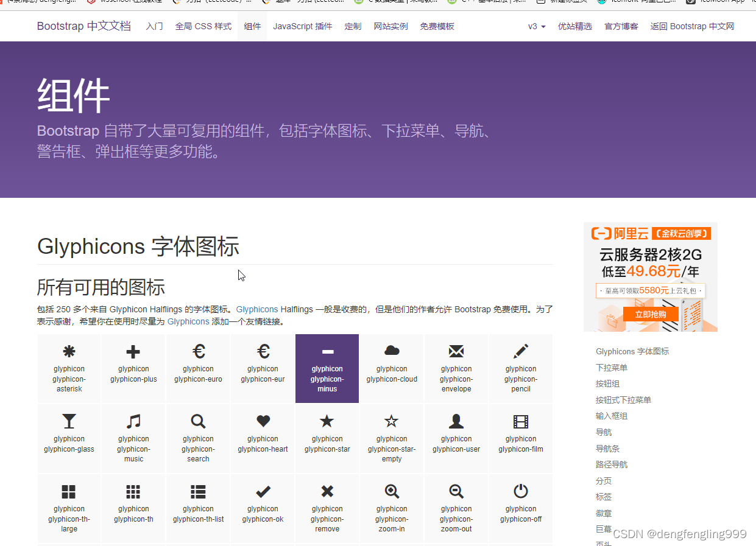
Task: Click the glyphicon-eur icon
Action: coord(263,351)
